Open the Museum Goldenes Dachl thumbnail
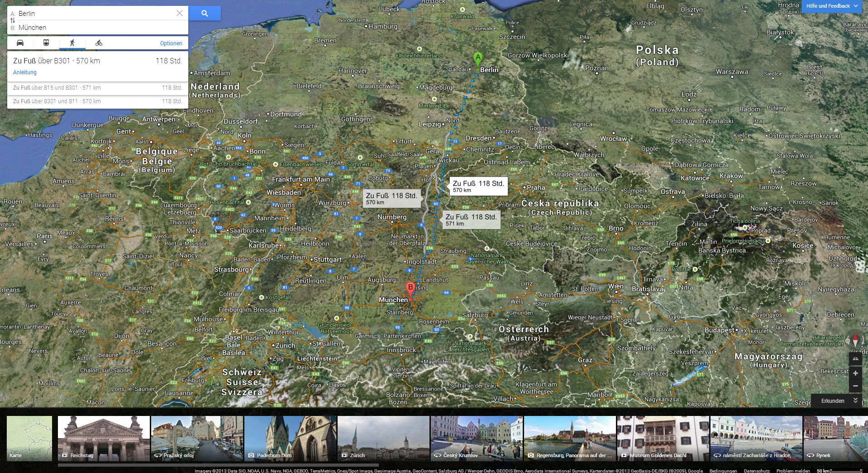Viewport: 868px width, 473px height. 663,438
